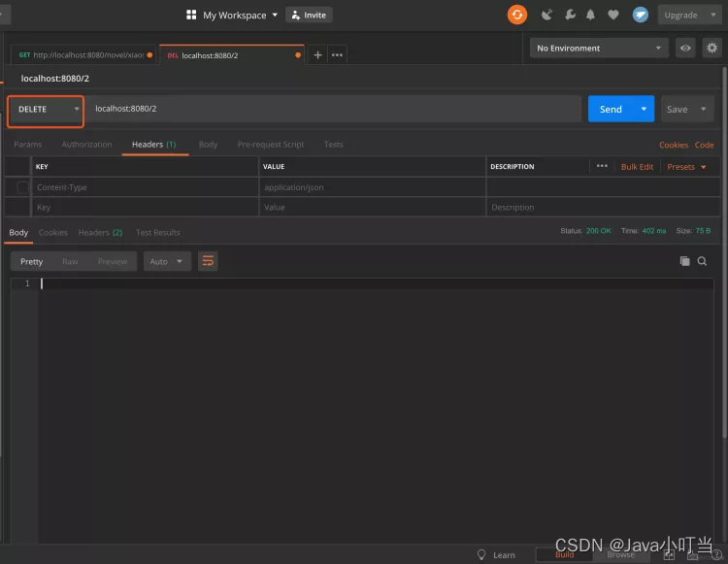Open the wrench settings icon
Image resolution: width=728 pixels, height=564 pixels.
tap(570, 15)
